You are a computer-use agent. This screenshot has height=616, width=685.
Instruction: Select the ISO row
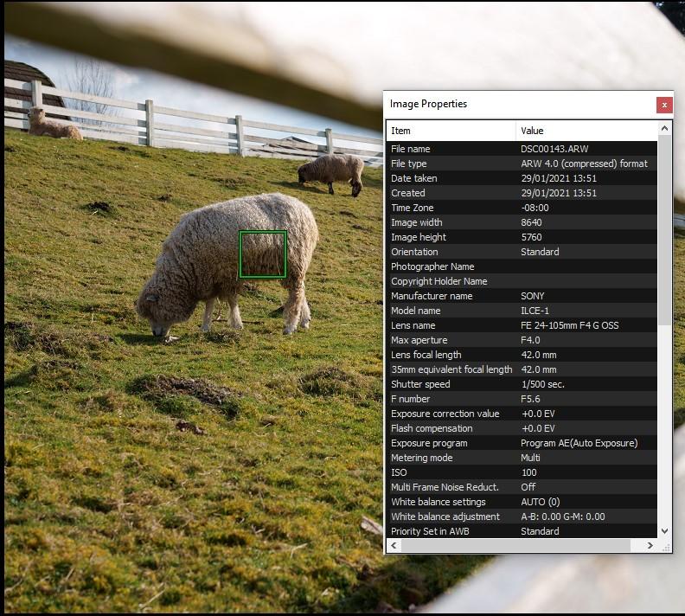(x=522, y=472)
